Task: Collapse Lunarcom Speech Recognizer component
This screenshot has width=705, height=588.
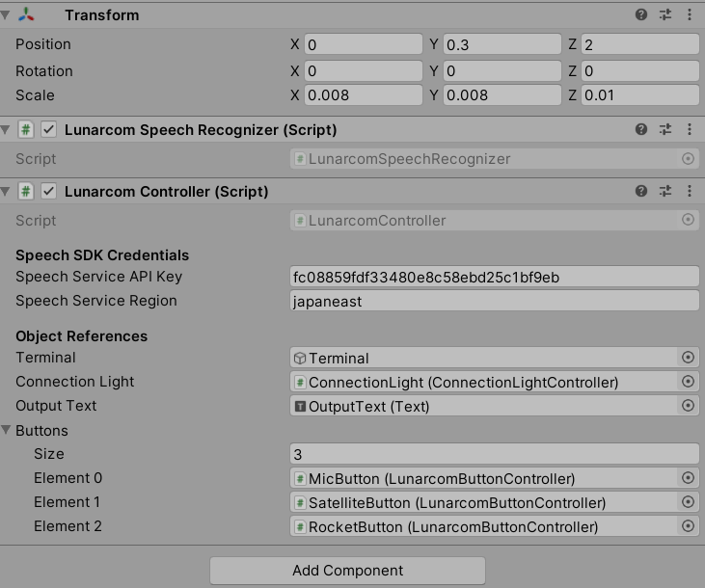Action: coord(6,130)
